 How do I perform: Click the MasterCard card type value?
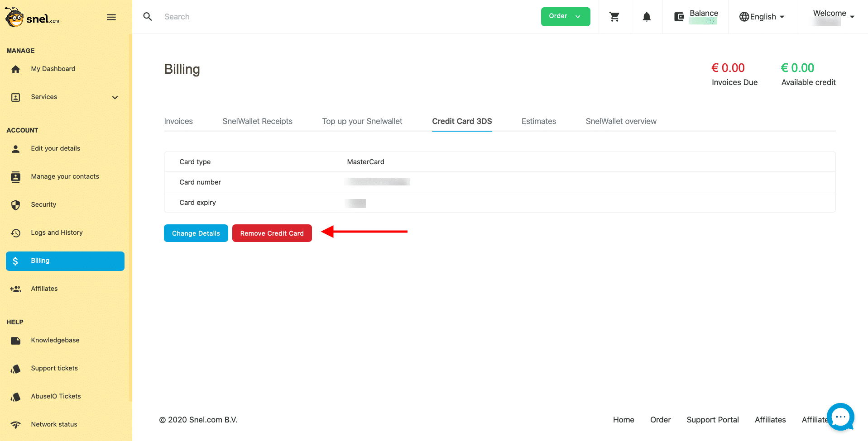tap(365, 162)
